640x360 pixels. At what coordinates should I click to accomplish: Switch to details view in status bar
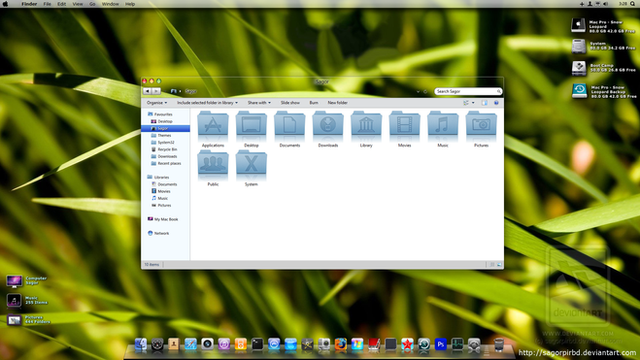(x=492, y=264)
